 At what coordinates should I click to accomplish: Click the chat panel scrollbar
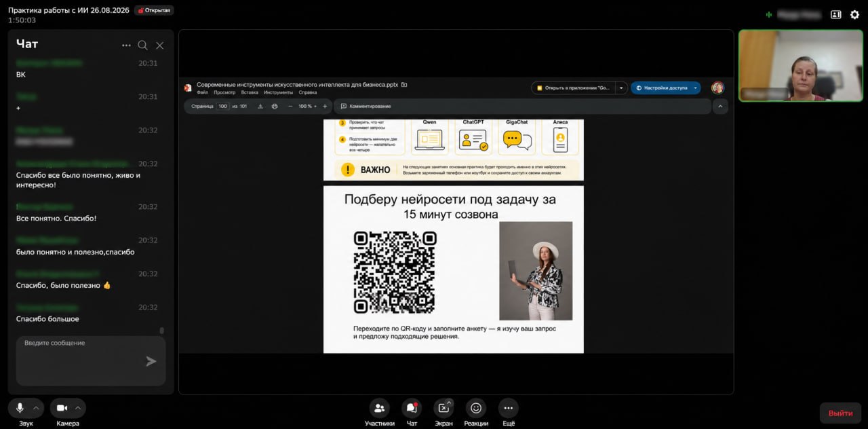pos(161,331)
